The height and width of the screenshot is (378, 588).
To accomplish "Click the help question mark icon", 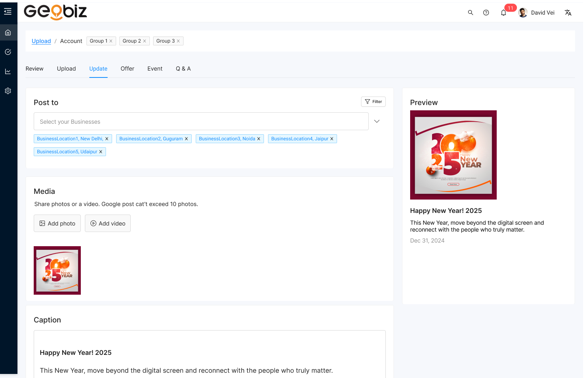I will [x=486, y=13].
